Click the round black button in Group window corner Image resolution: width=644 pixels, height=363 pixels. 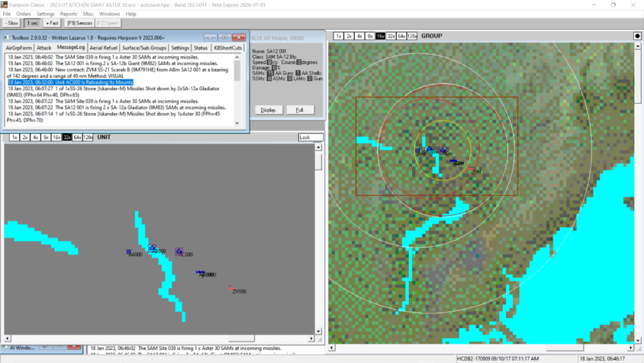tap(638, 36)
